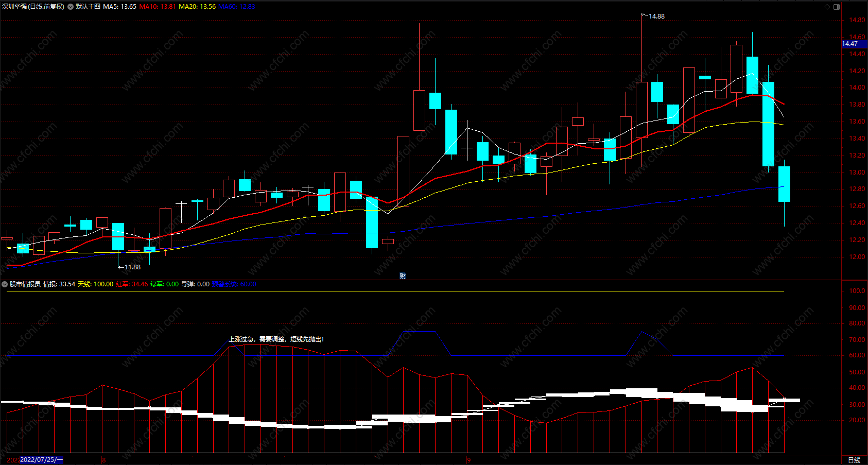Click the 财 financial marker below the chart
Viewport: 868px width, 465px height.
pyautogui.click(x=403, y=276)
